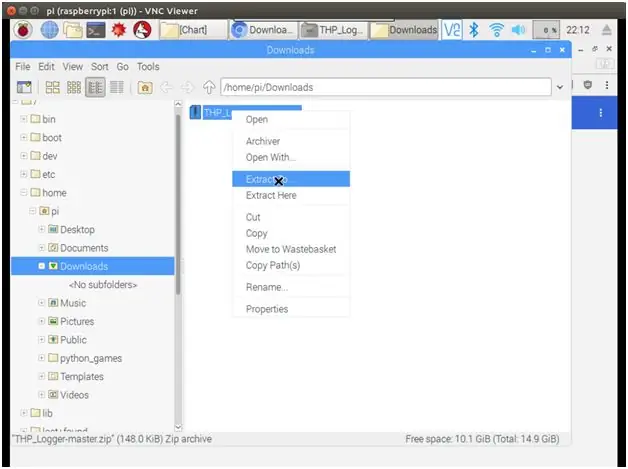628x469 pixels.
Task: Select Extract To... in context menu
Action: (x=291, y=179)
